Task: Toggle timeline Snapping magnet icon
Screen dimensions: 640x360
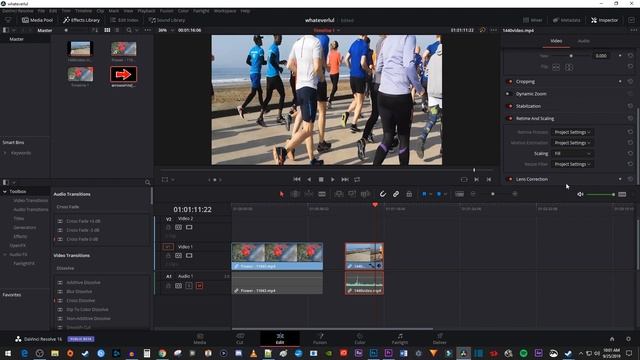Action: pos(382,194)
